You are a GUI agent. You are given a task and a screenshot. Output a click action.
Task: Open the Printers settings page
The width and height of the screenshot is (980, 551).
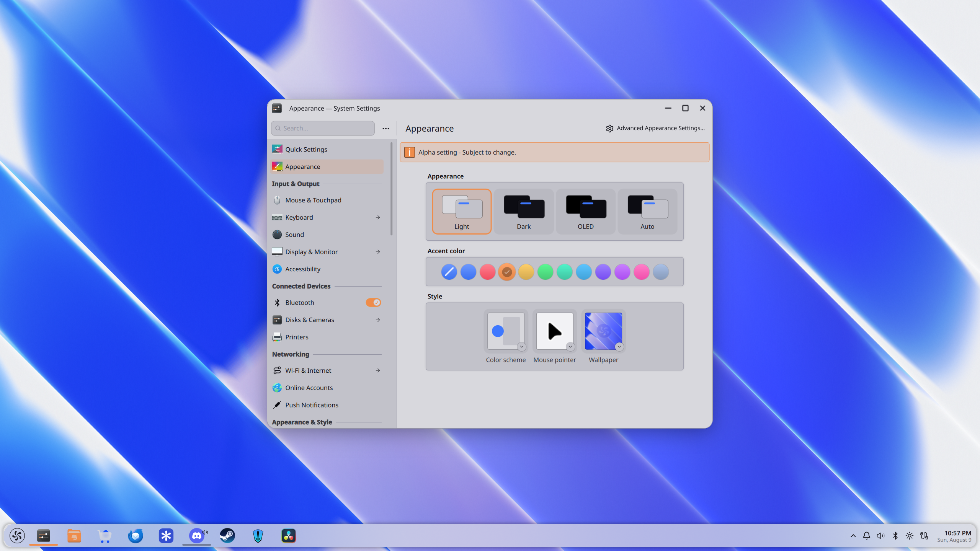(327, 337)
